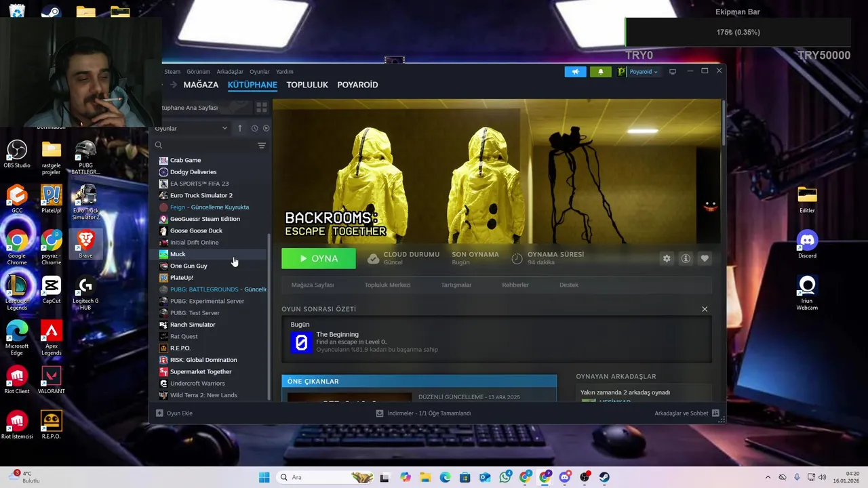The height and width of the screenshot is (488, 868).
Task: Click the forward navigation arrow in Steam
Action: pos(174,85)
